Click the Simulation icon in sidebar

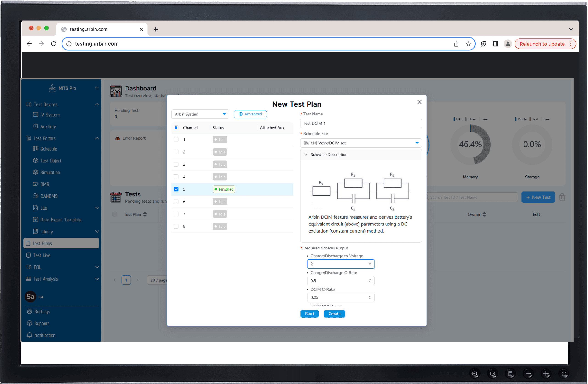pyautogui.click(x=35, y=172)
